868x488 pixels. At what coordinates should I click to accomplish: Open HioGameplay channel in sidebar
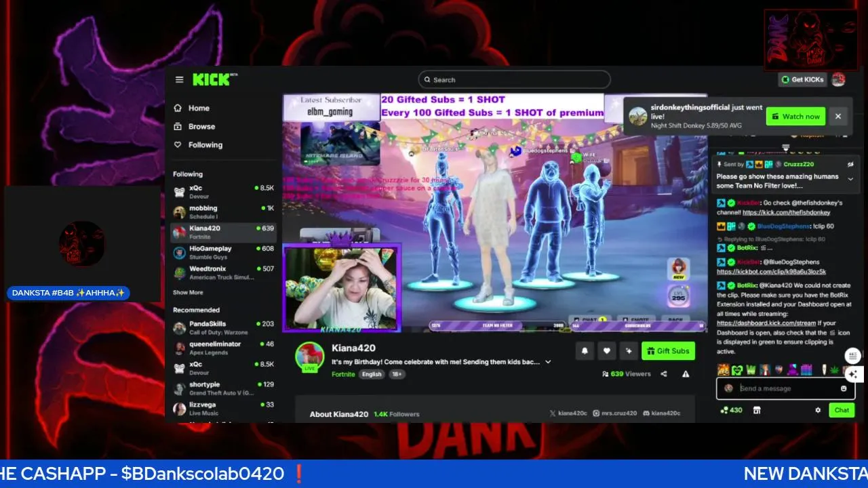223,253
